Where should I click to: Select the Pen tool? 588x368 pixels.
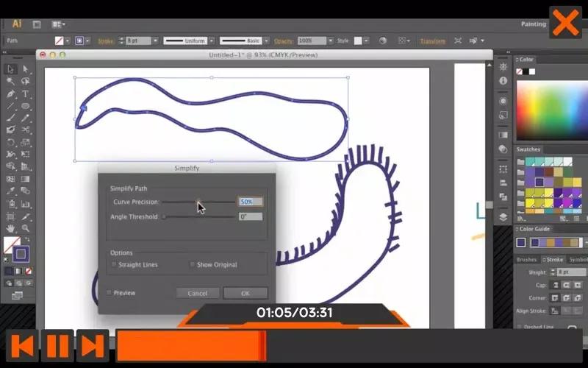tap(10, 94)
